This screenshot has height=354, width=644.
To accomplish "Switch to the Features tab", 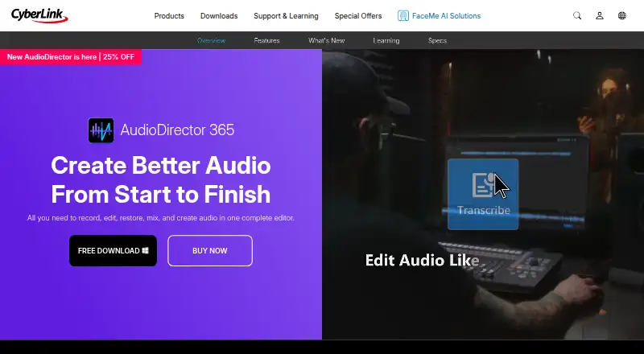I will [266, 41].
